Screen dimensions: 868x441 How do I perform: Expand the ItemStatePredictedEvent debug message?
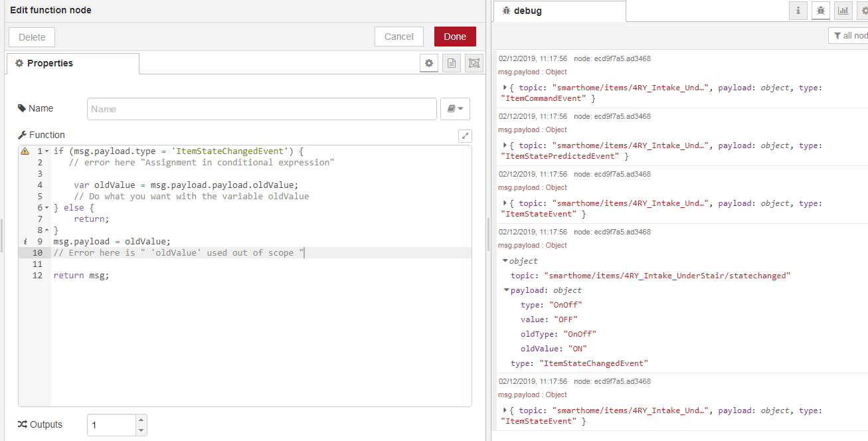point(505,145)
